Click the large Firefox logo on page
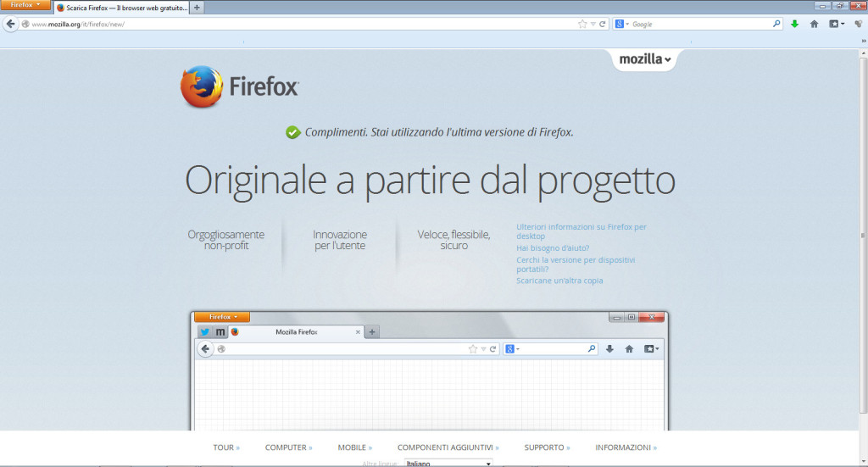This screenshot has height=467, width=868. [201, 86]
